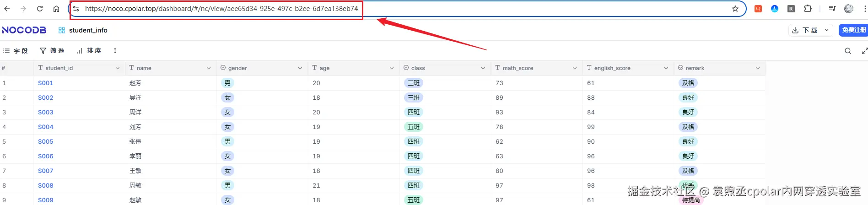868x205 pixels.
Task: Open record S003 link
Action: (x=46, y=112)
